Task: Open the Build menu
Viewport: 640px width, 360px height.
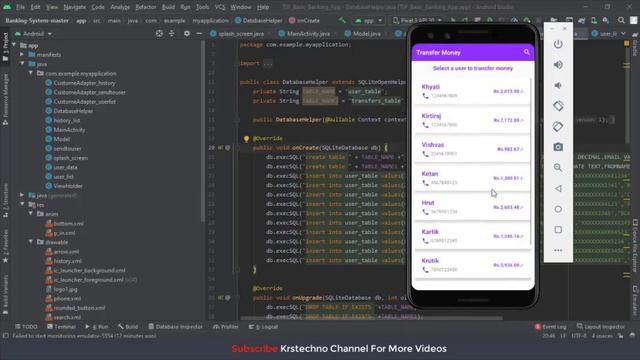Action: [168, 7]
